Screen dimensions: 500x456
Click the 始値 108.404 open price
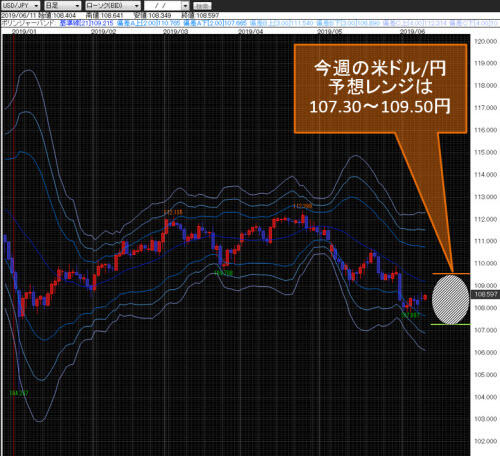pyautogui.click(x=57, y=15)
